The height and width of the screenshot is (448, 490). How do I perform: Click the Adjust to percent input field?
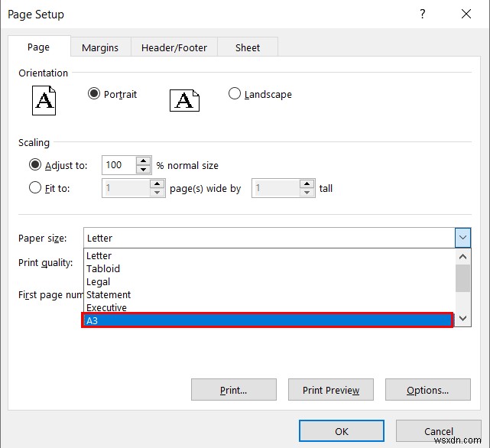point(119,165)
